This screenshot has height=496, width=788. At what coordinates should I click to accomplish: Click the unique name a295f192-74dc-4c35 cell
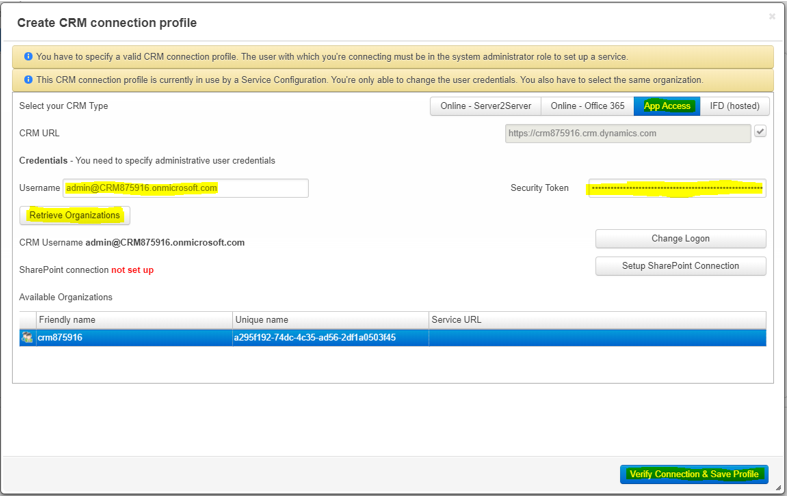331,338
